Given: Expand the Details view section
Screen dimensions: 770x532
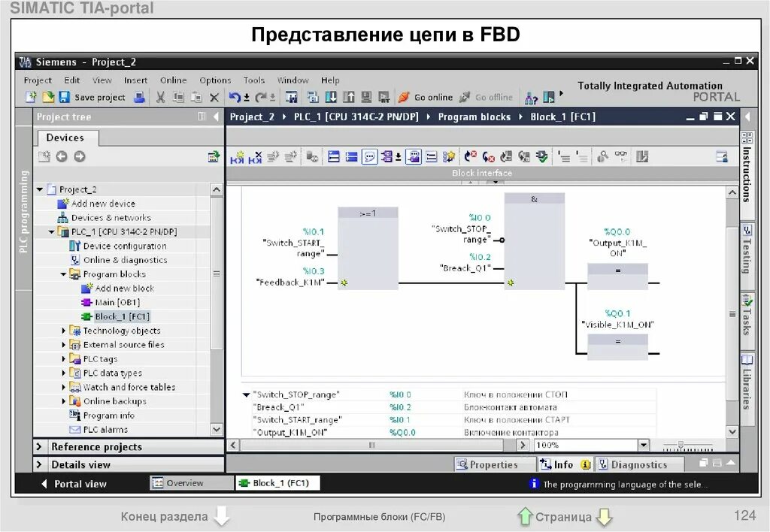Looking at the screenshot, I should (x=39, y=464).
